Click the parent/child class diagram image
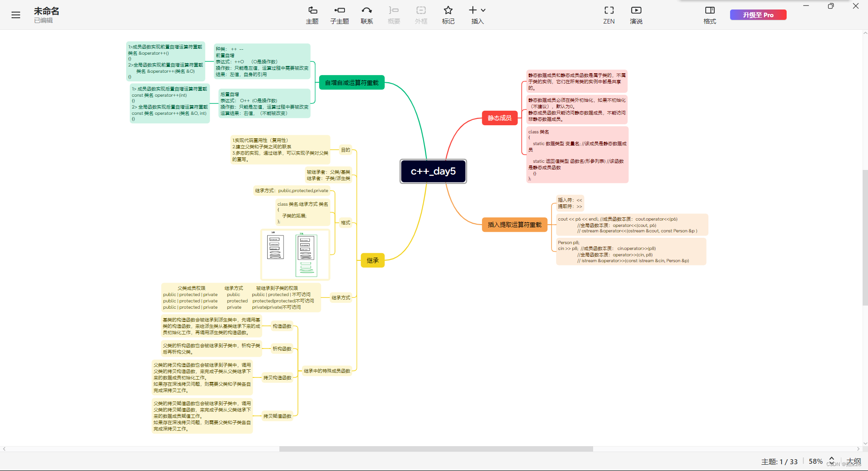Image resolution: width=868 pixels, height=471 pixels. (x=295, y=254)
